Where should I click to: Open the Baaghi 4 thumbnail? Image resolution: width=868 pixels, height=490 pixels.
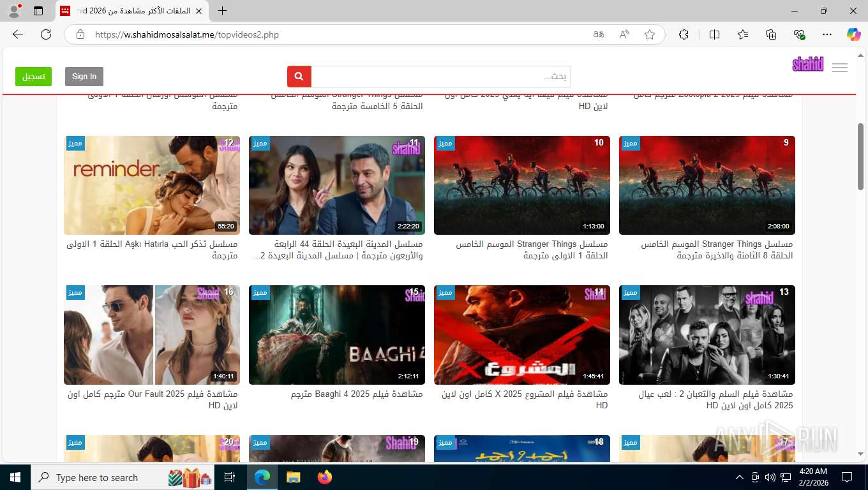pyautogui.click(x=337, y=335)
